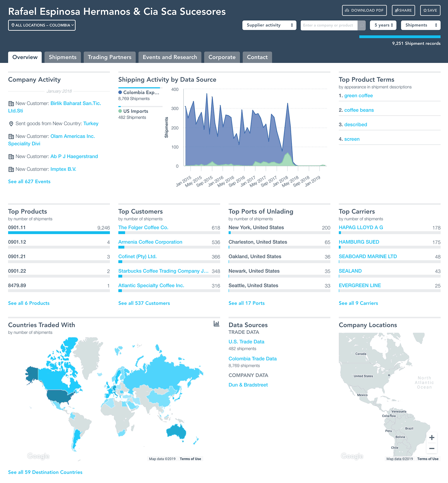Switch to the Trading Partners tab
The height and width of the screenshot is (483, 448).
109,57
